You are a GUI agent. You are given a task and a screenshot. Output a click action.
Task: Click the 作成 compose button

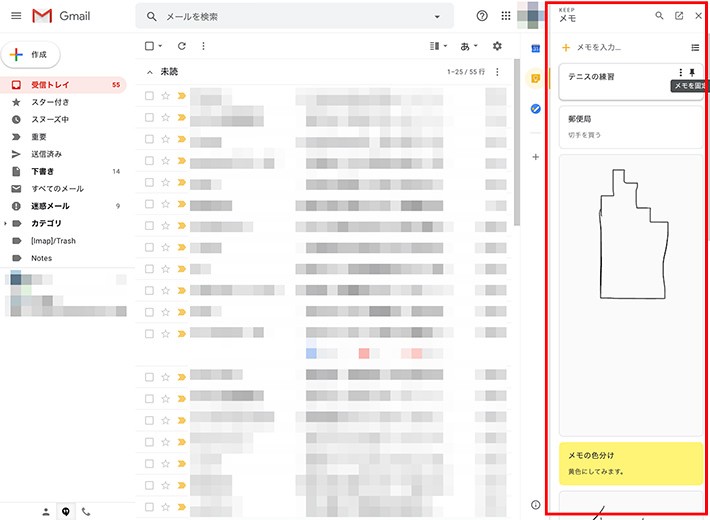pyautogui.click(x=30, y=55)
